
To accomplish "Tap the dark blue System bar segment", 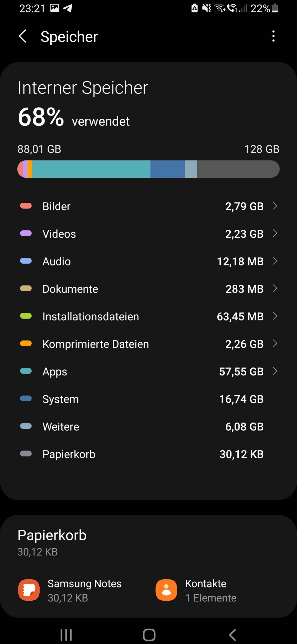I will pos(167,169).
